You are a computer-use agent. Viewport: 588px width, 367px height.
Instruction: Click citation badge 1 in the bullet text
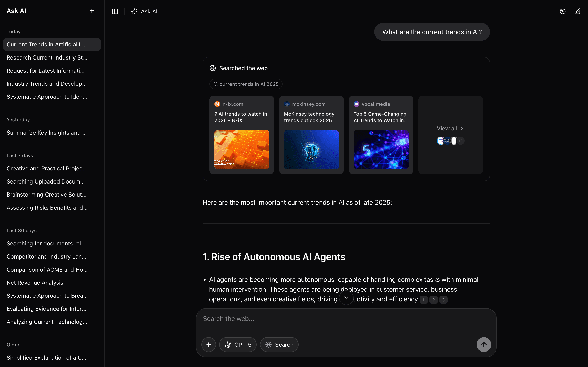pos(423,300)
